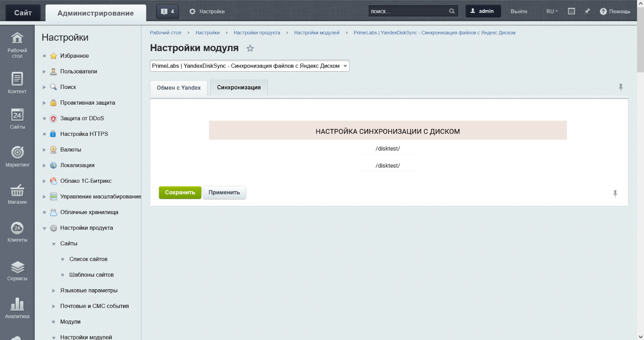Image resolution: width=644 pixels, height=340 pixels.
Task: Click the notifications icon with counter 4
Action: pos(167,11)
